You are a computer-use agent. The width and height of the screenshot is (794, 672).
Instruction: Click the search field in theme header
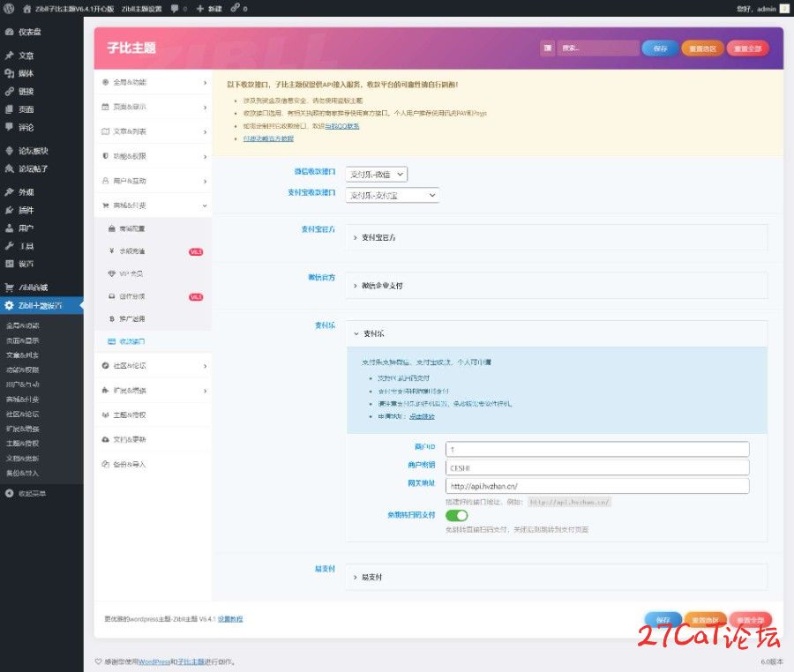pyautogui.click(x=598, y=49)
